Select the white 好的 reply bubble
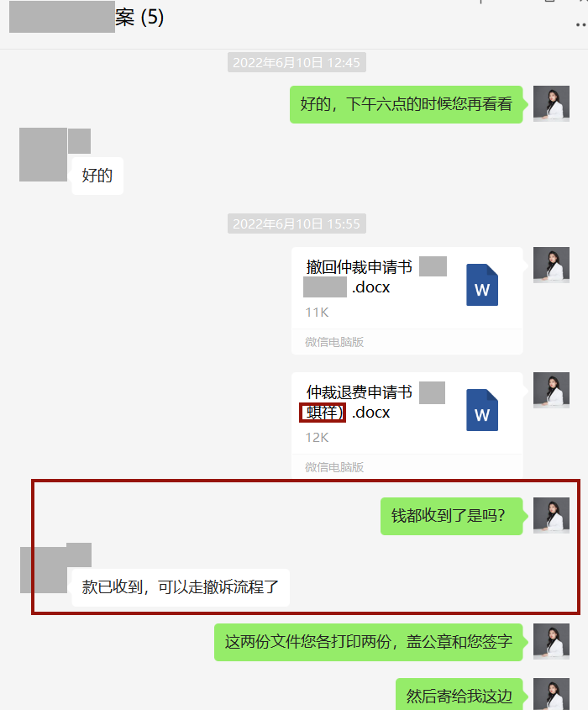The image size is (588, 710). coord(97,176)
